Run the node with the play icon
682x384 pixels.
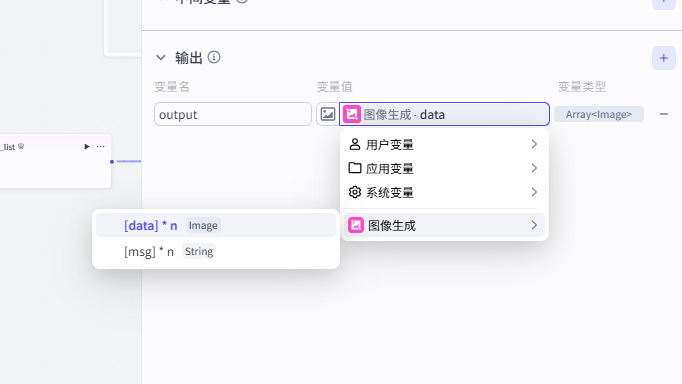tap(87, 147)
